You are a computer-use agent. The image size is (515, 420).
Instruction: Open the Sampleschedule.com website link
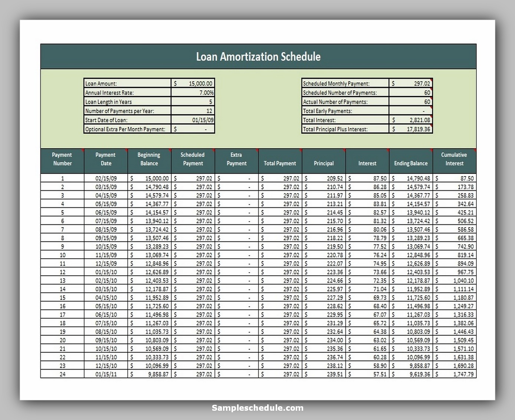tap(257, 408)
